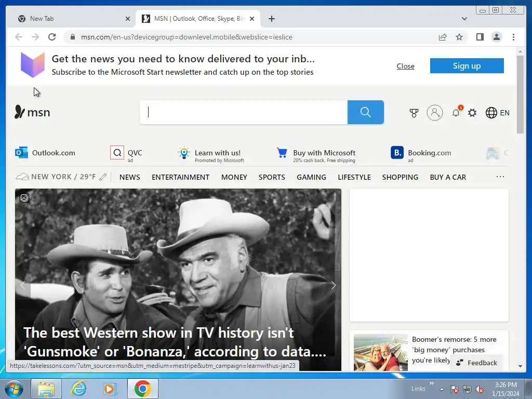Open the best Western show headline
Screen dimensions: 532x399
click(x=175, y=342)
